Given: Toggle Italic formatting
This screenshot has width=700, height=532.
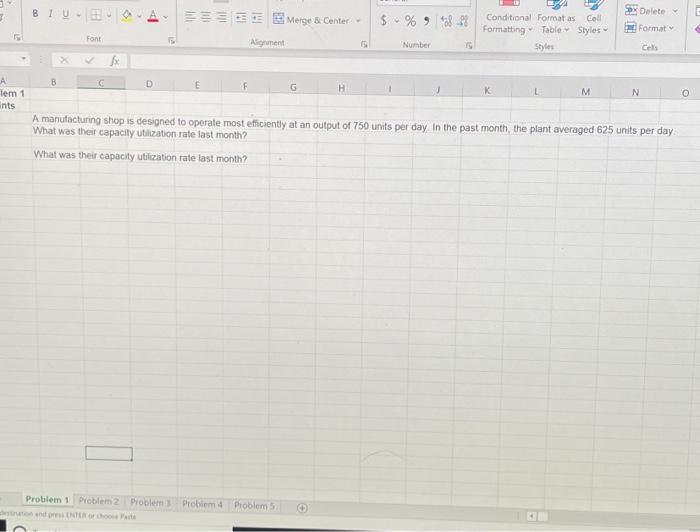Looking at the screenshot, I should click(50, 14).
